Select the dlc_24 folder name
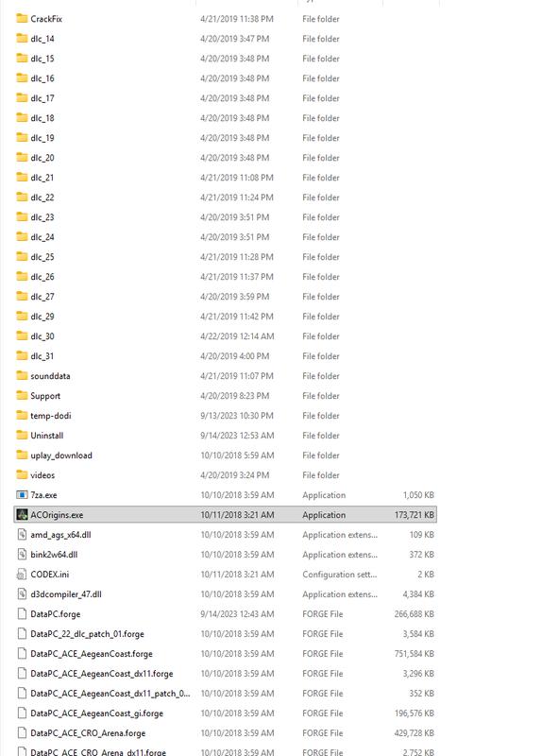Image resolution: width=559 pixels, height=756 pixels. pos(42,237)
